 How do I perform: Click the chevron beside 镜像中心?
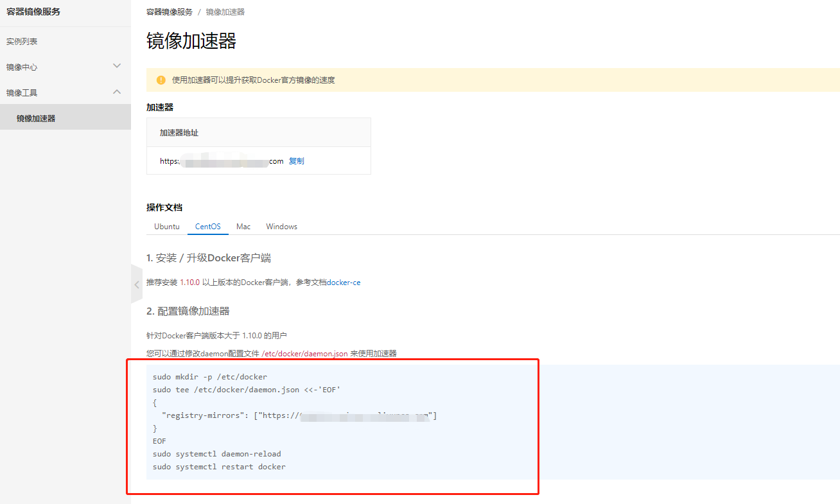click(x=117, y=65)
